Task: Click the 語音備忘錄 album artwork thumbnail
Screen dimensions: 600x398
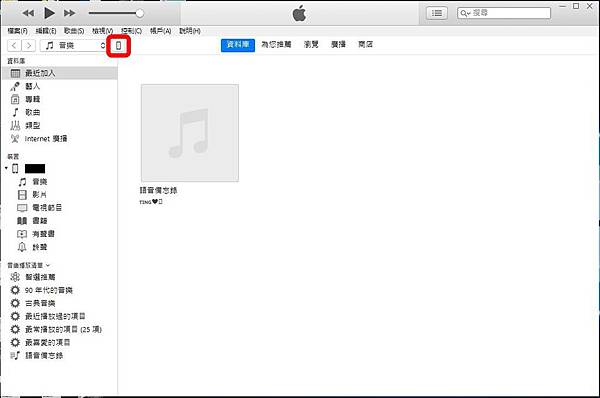Action: tap(190, 133)
